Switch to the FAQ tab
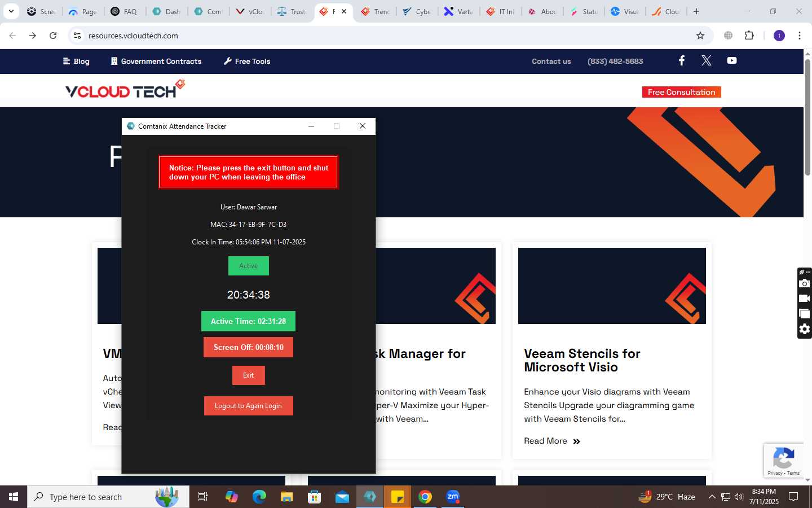The image size is (812, 508). click(125, 11)
